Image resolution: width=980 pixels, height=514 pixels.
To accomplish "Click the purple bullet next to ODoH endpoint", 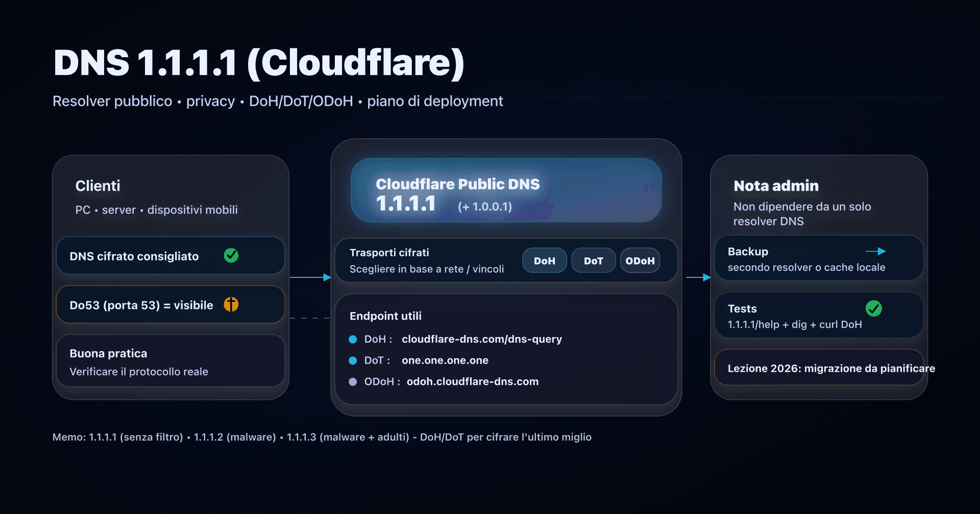I will tap(353, 381).
